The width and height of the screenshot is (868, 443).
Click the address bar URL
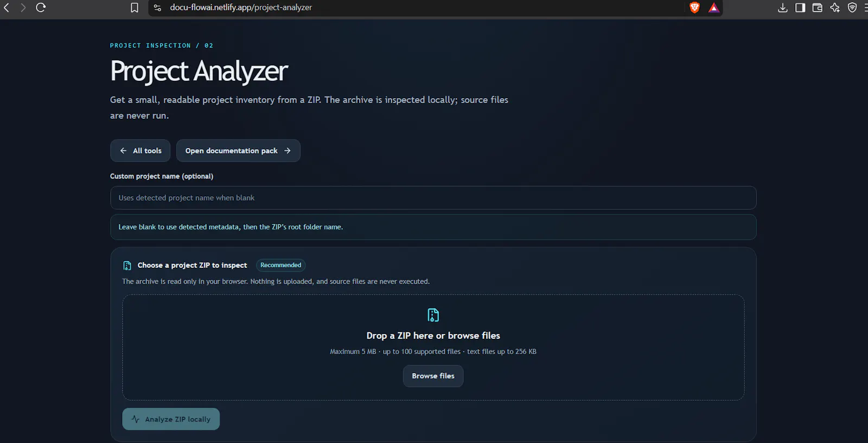241,8
